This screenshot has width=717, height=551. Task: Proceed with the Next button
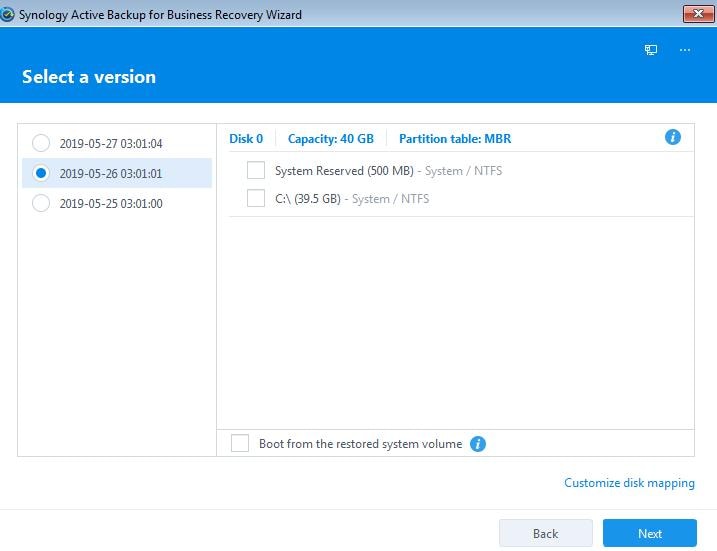pyautogui.click(x=650, y=533)
